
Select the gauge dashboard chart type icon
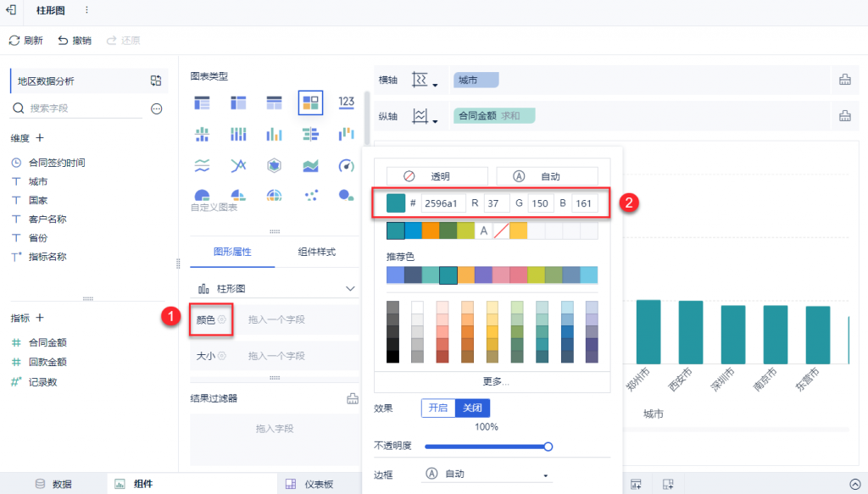347,165
